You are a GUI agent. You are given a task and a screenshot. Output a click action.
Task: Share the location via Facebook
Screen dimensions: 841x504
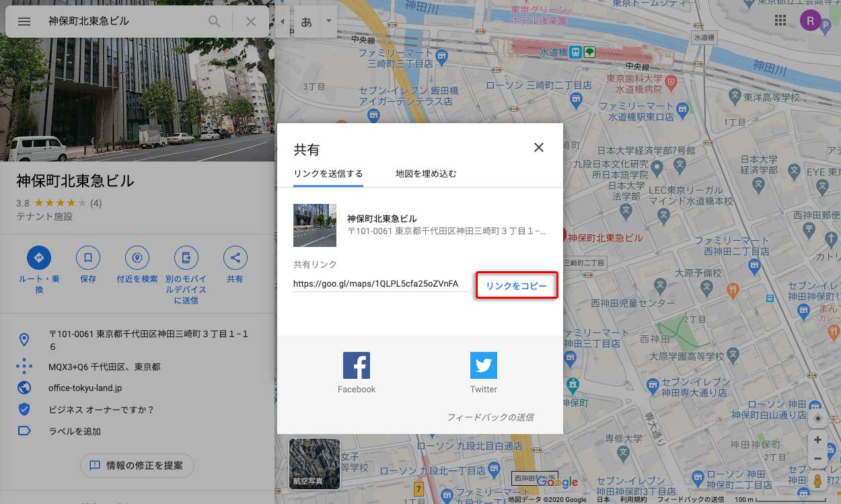357,365
